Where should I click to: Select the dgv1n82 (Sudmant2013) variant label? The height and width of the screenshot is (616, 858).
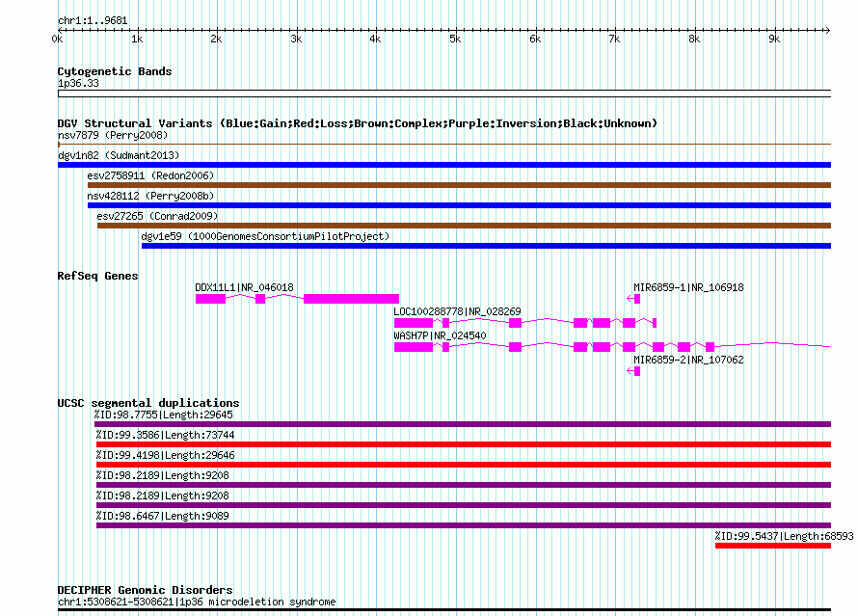coord(119,155)
